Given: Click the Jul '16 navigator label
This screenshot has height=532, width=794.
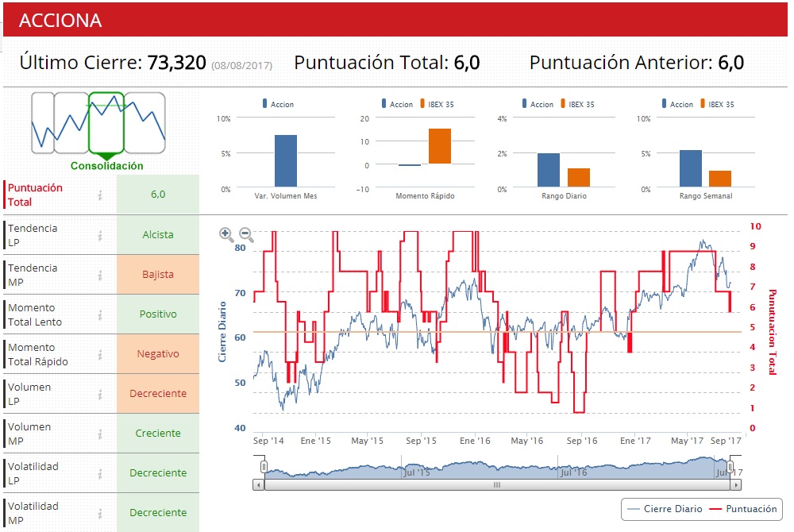Looking at the screenshot, I should point(573,472).
